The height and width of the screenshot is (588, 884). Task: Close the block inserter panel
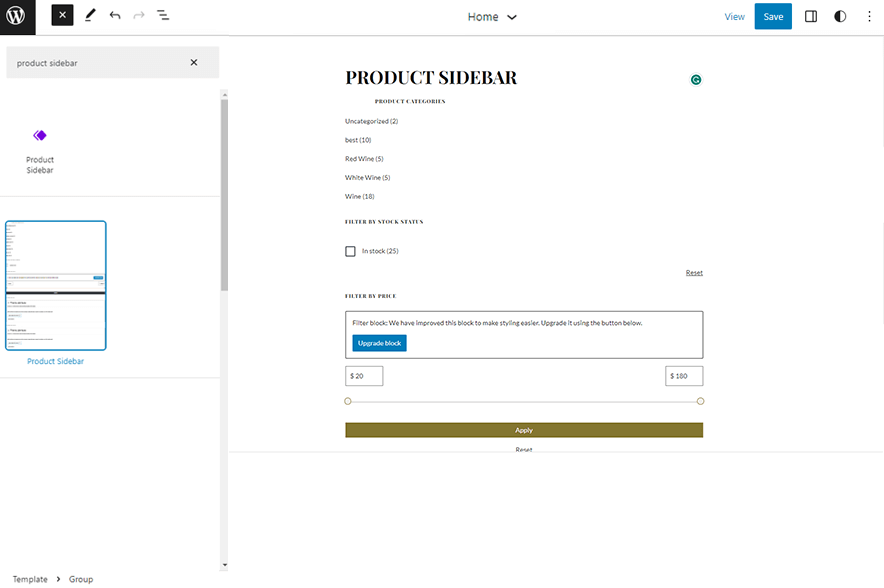[x=61, y=15]
